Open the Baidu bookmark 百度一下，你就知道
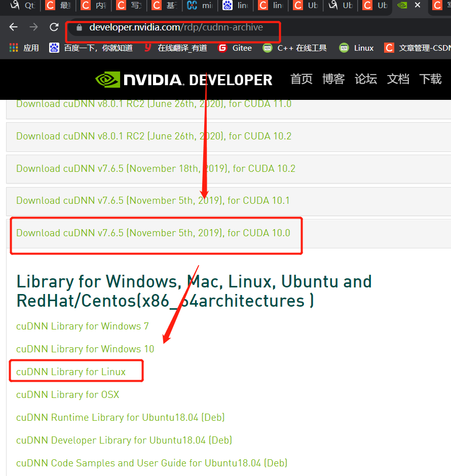This screenshot has width=451, height=476. point(91,48)
